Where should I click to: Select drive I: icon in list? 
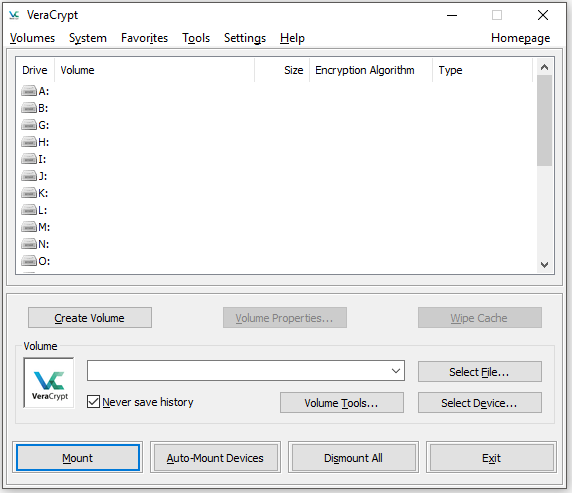29,159
